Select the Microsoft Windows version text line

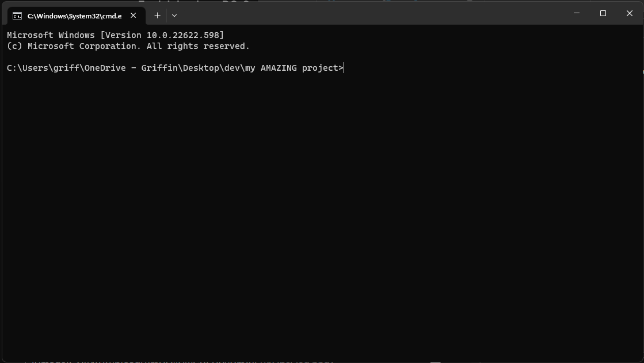click(x=115, y=35)
